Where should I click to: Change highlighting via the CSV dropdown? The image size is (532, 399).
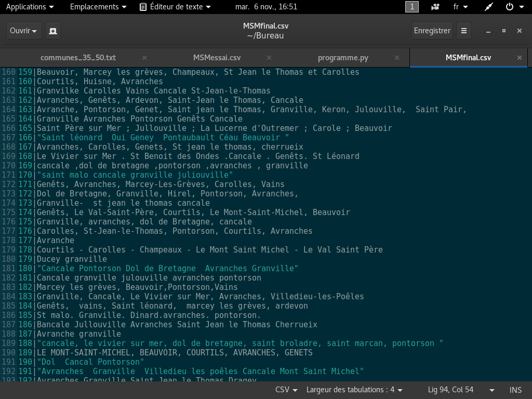click(x=286, y=390)
